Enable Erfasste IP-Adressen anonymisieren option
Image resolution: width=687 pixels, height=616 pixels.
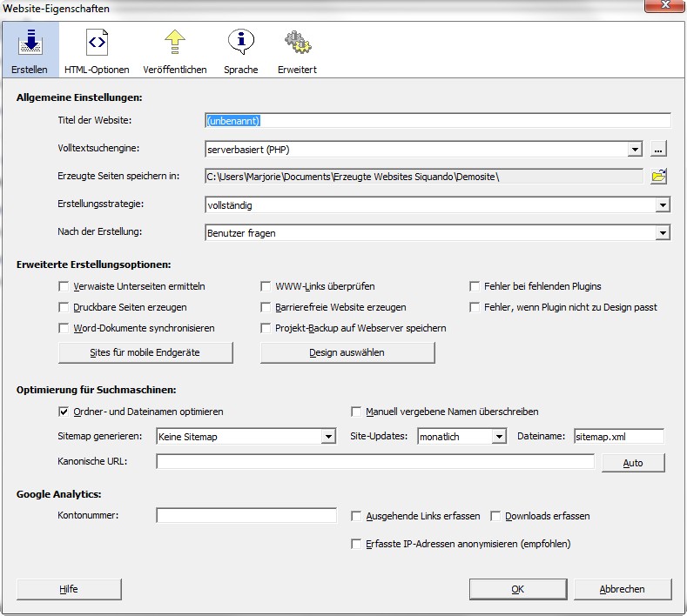[356, 544]
